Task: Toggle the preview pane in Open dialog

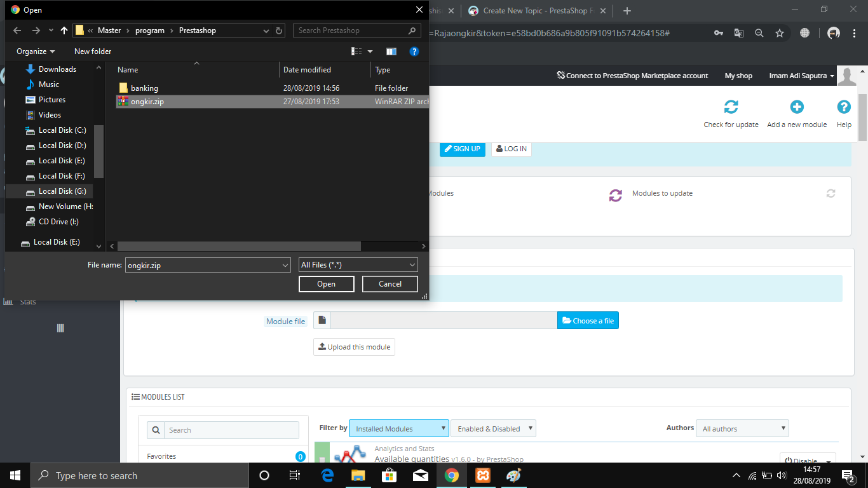Action: (391, 51)
